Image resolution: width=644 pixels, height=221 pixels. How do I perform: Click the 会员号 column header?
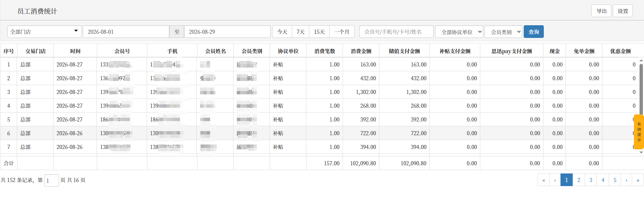tap(122, 51)
